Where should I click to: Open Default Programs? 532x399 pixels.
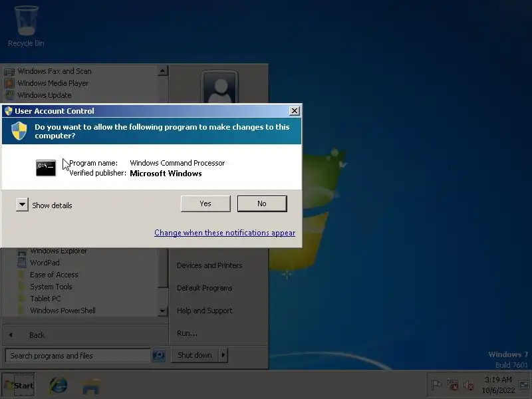(x=205, y=288)
